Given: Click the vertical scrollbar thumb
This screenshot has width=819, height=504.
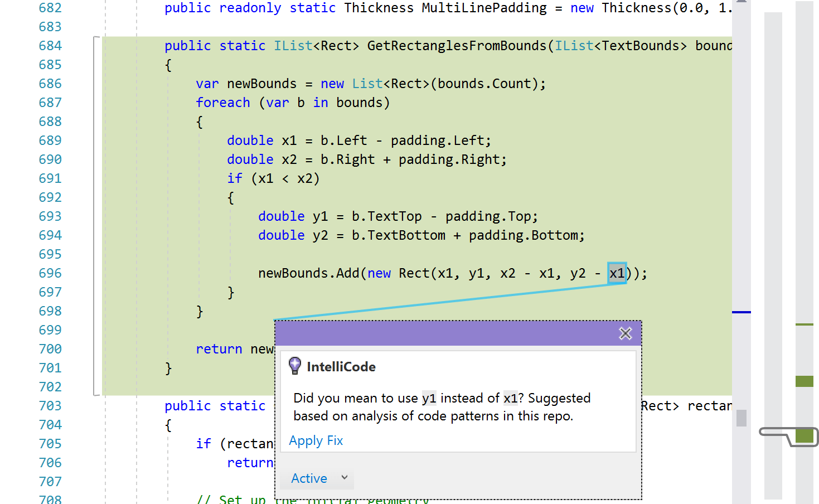Looking at the screenshot, I should (741, 418).
